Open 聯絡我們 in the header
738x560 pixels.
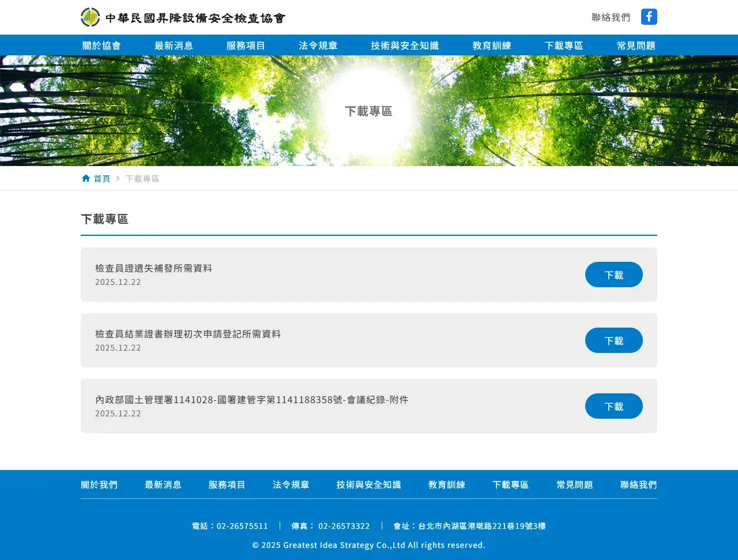pos(611,17)
